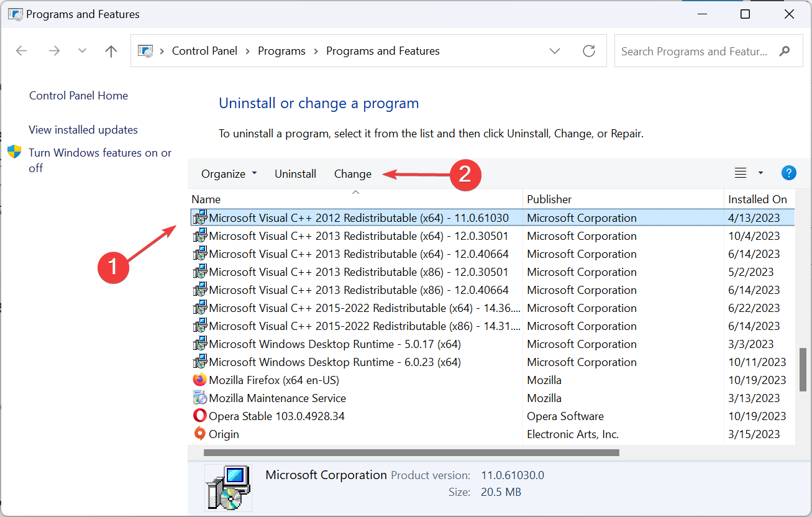
Task: Click the Uninstall button
Action: tap(295, 174)
